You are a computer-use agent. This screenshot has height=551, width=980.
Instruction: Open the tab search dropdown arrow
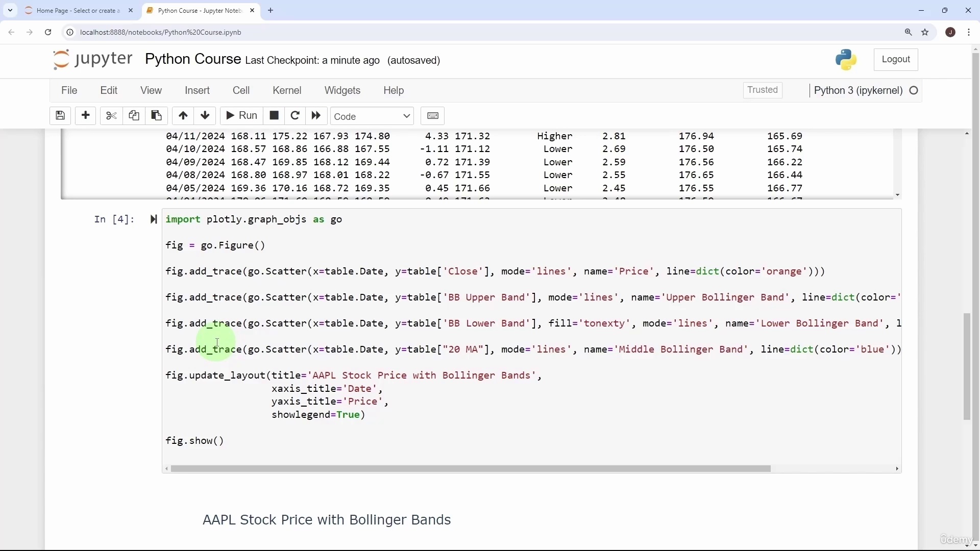(x=10, y=10)
